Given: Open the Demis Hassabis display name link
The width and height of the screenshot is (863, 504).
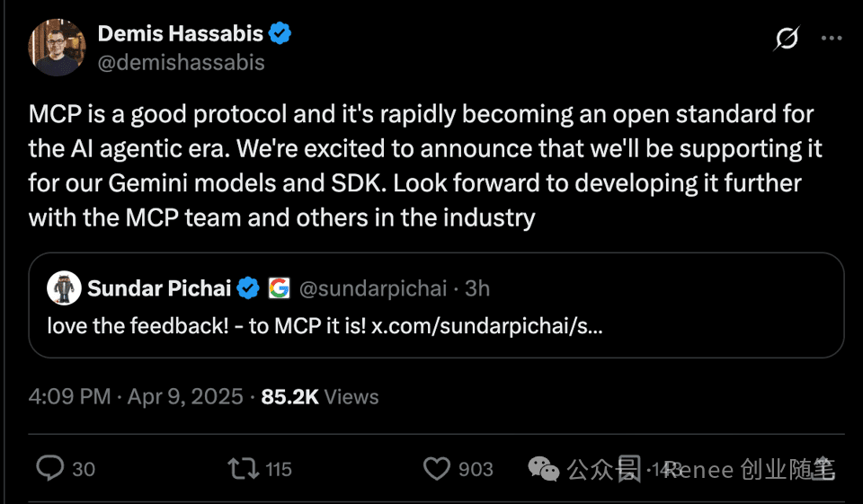Looking at the screenshot, I should coord(180,34).
